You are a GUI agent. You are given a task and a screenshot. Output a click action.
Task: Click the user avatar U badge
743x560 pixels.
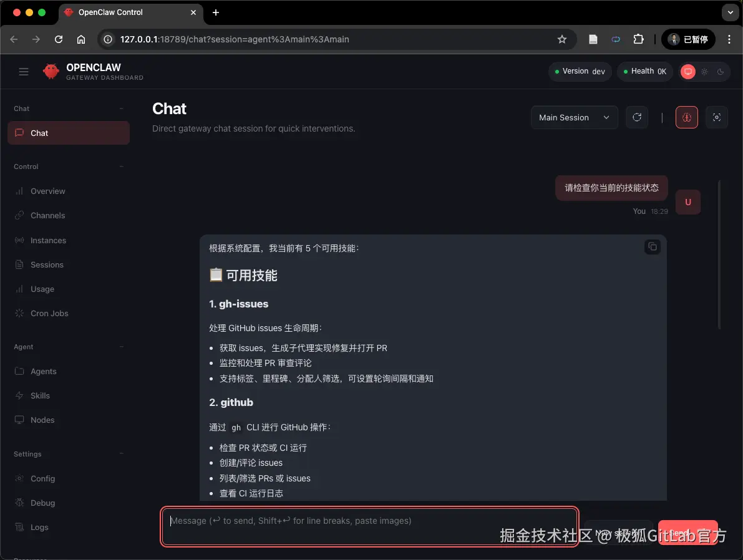click(x=688, y=202)
